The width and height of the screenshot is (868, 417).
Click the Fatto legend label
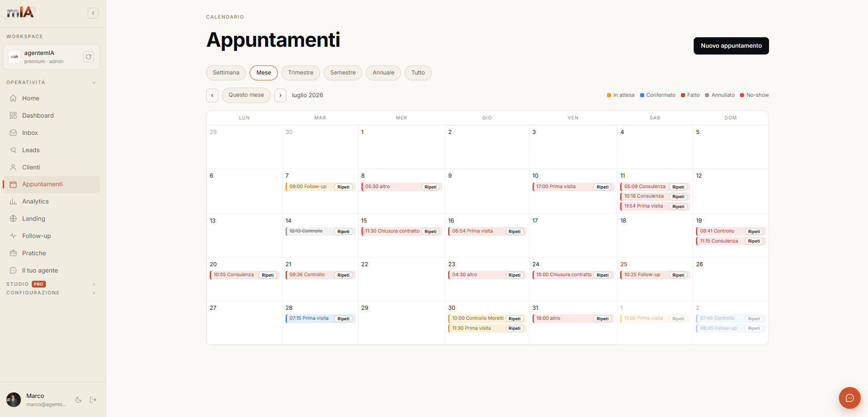point(693,95)
